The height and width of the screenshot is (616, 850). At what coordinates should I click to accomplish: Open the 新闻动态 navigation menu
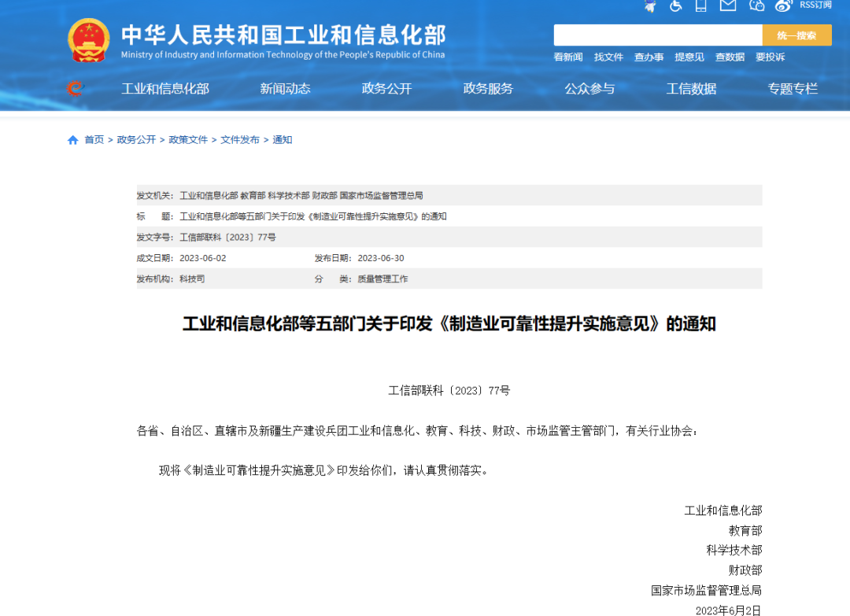click(285, 89)
